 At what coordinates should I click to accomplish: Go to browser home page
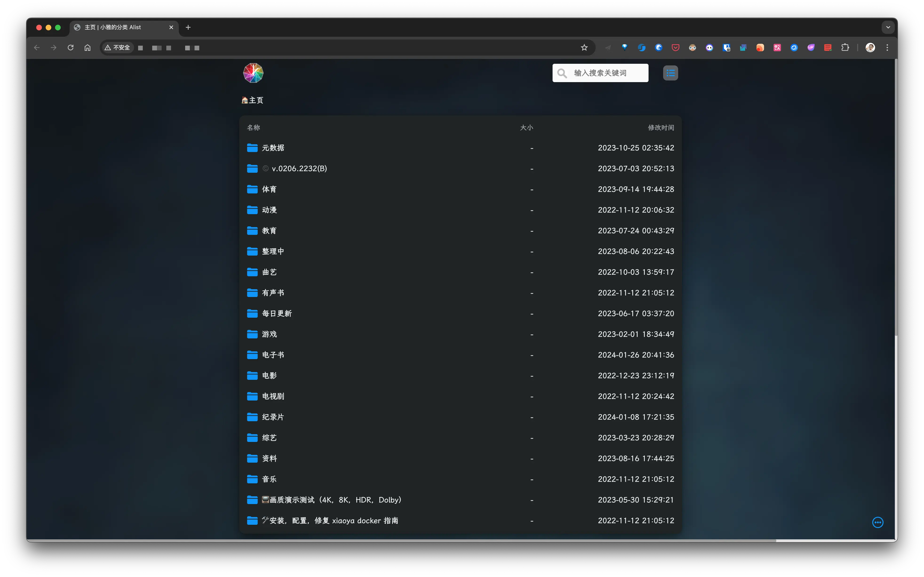click(x=87, y=48)
